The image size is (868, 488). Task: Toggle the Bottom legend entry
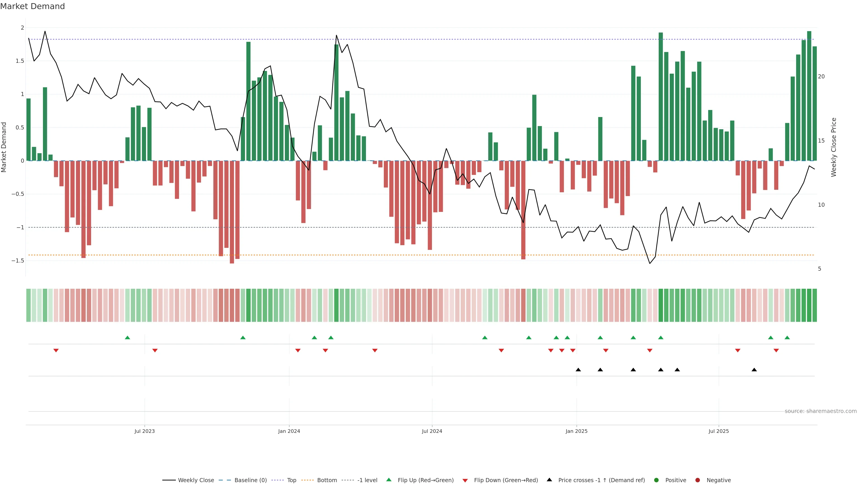pos(327,480)
